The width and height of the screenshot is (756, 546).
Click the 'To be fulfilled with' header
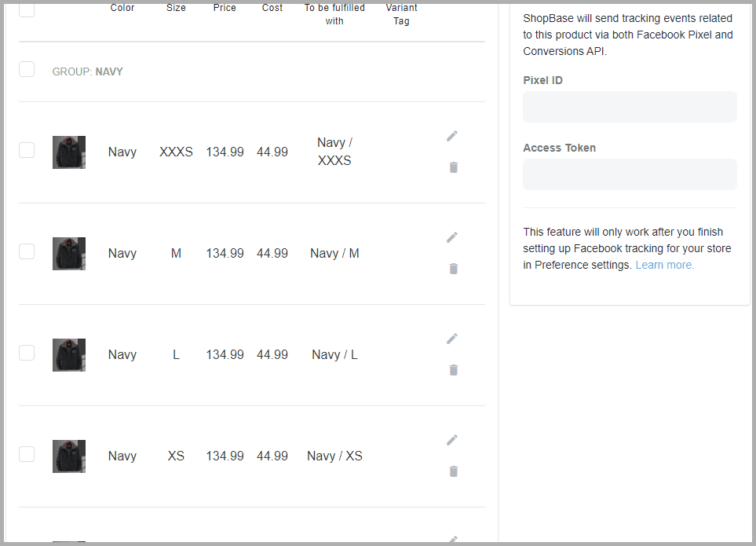(x=334, y=14)
